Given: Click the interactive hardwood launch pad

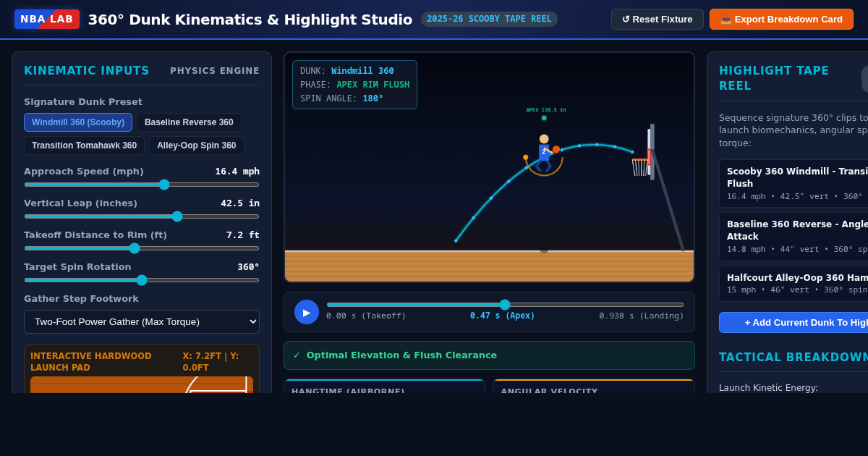Looking at the screenshot, I should 142,384.
